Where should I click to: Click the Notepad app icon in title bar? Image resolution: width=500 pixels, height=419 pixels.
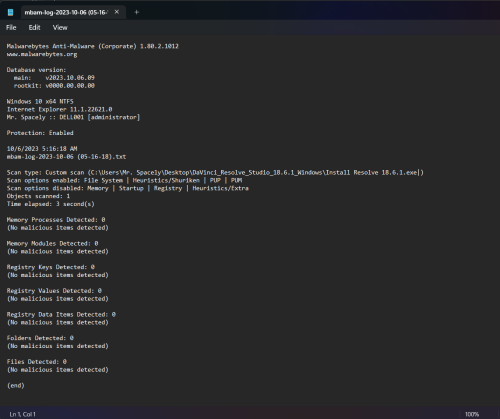click(10, 12)
